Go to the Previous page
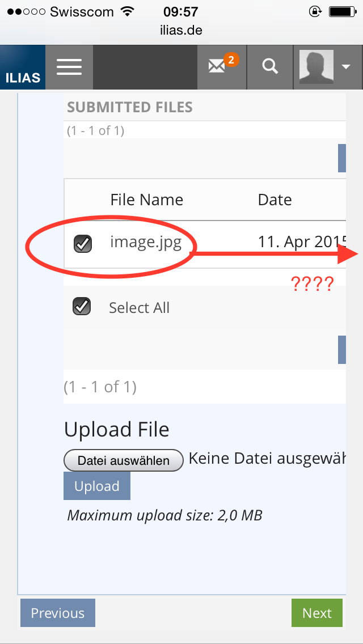 (x=58, y=613)
